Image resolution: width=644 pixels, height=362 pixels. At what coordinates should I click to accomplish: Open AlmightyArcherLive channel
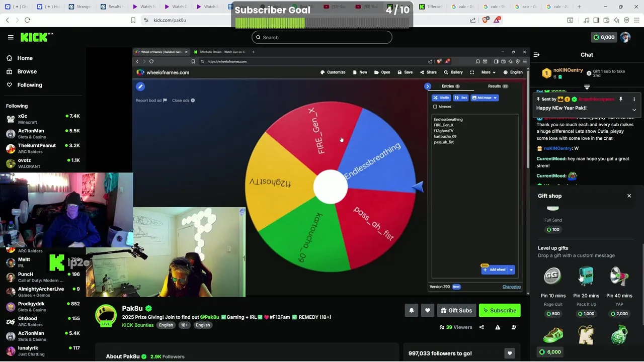[x=43, y=292]
